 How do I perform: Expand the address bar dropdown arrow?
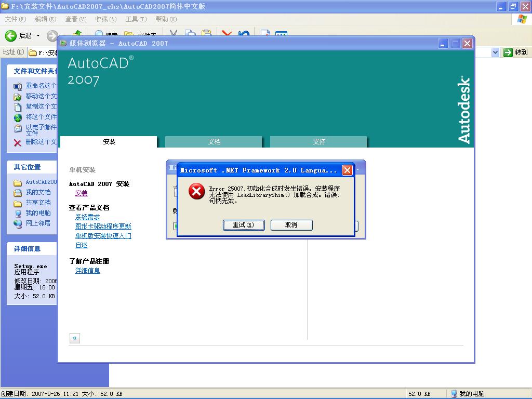click(x=495, y=52)
